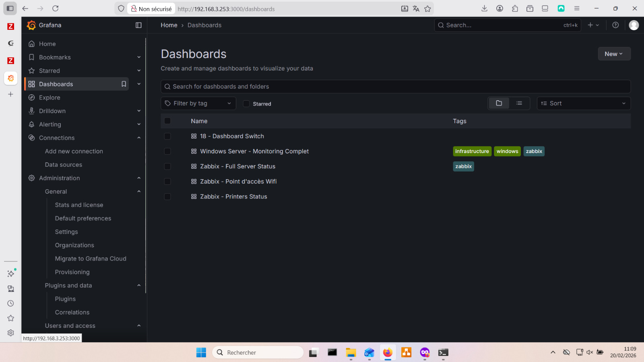Click the browser reload icon

click(x=56, y=8)
